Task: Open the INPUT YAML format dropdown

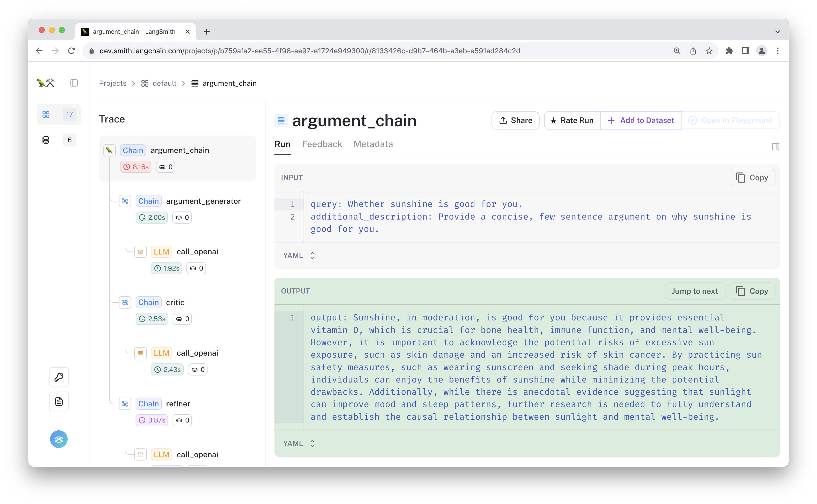Action: (299, 255)
